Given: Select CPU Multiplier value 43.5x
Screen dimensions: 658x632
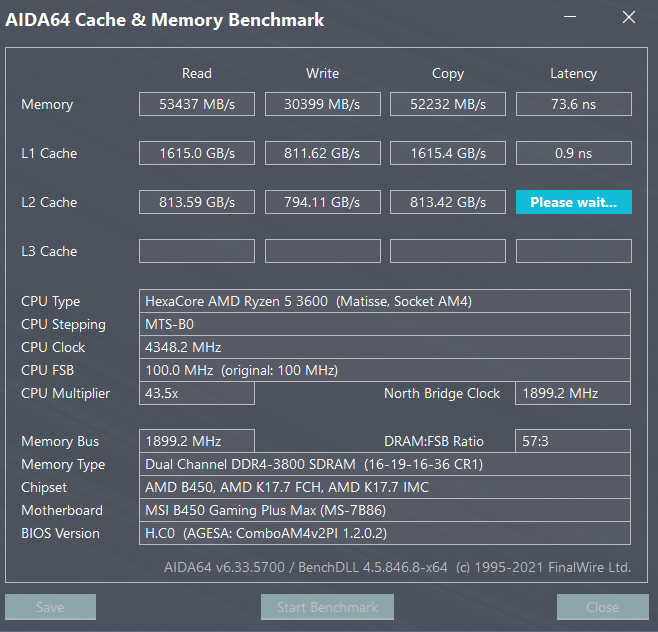Looking at the screenshot, I should click(x=197, y=393).
